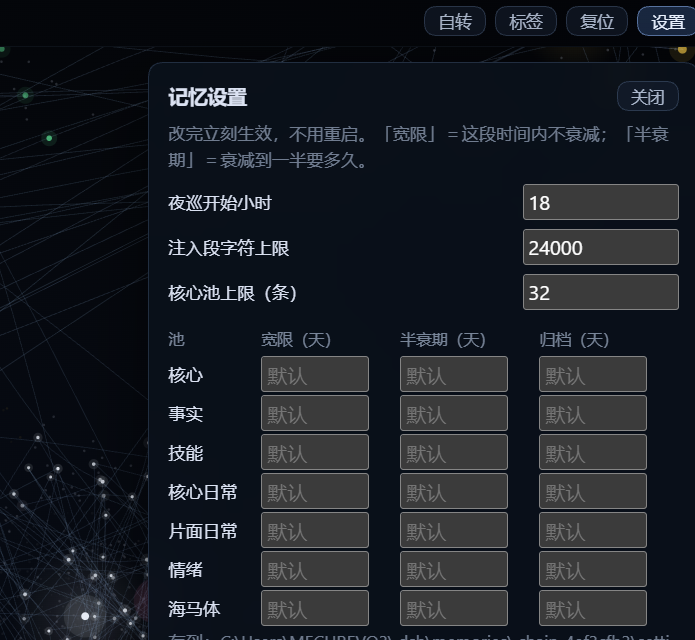Click the 复位 reset view button
The image size is (695, 640).
(x=597, y=21)
